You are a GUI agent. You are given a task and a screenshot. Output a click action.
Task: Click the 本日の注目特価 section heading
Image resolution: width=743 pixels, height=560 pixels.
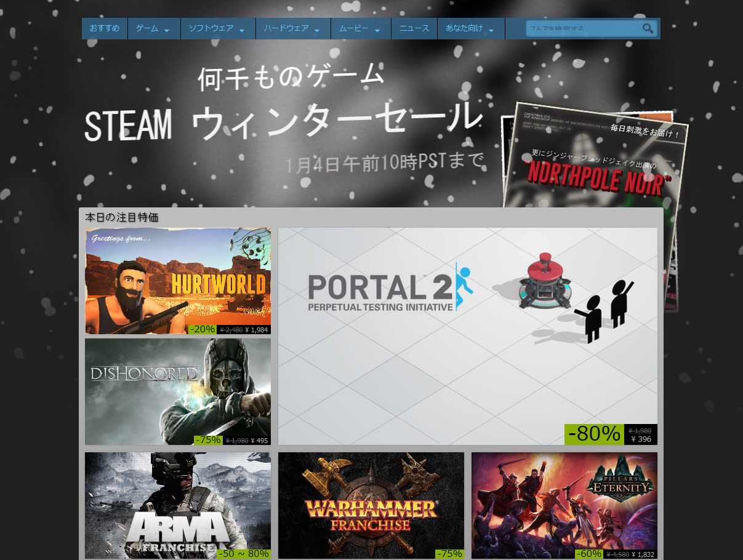[x=122, y=218]
